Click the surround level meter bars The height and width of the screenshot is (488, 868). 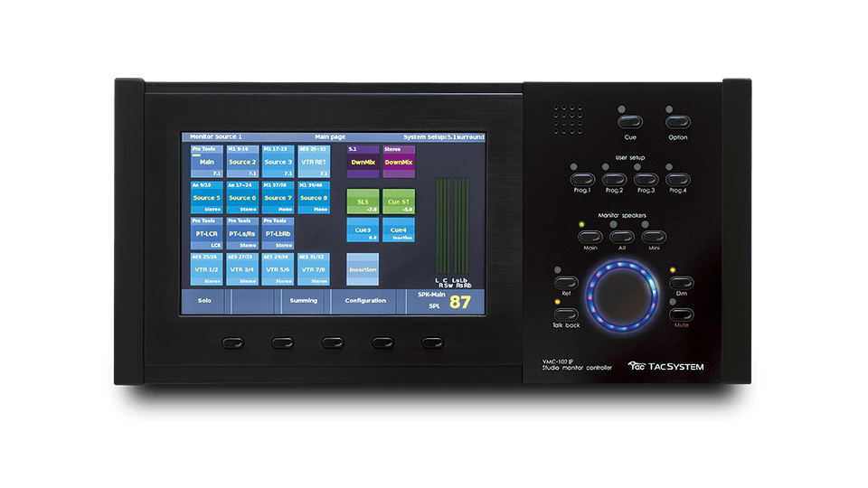click(x=452, y=226)
